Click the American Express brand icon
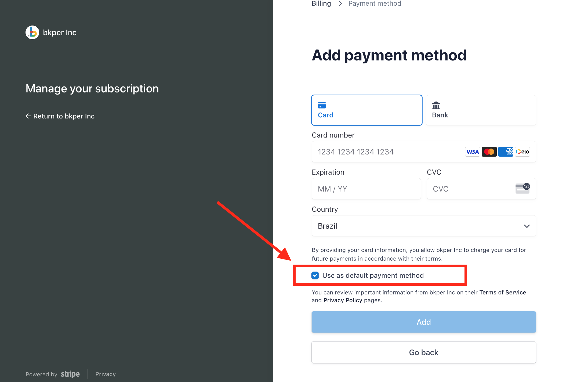Image resolution: width=588 pixels, height=382 pixels. [506, 152]
